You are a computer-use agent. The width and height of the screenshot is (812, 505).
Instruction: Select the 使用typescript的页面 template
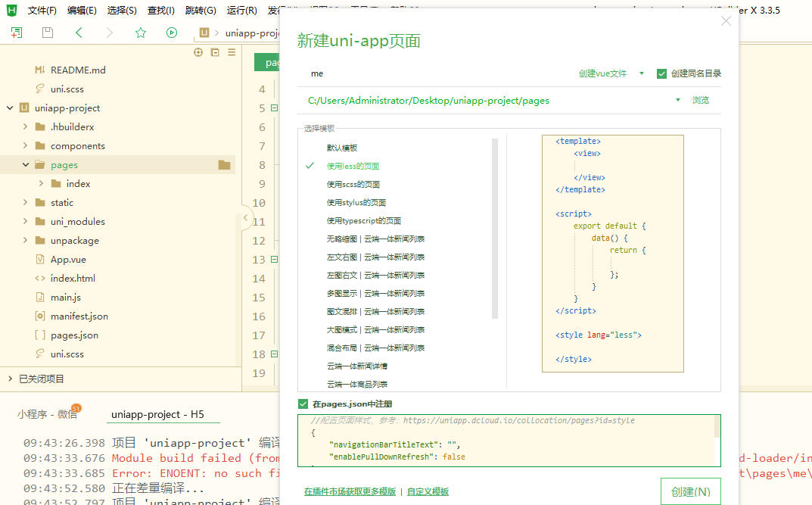[363, 220]
